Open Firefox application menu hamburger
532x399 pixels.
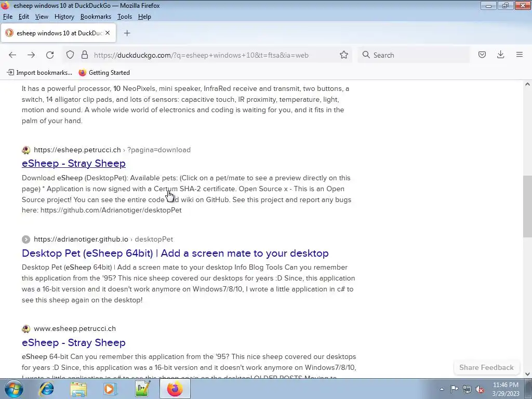point(519,55)
